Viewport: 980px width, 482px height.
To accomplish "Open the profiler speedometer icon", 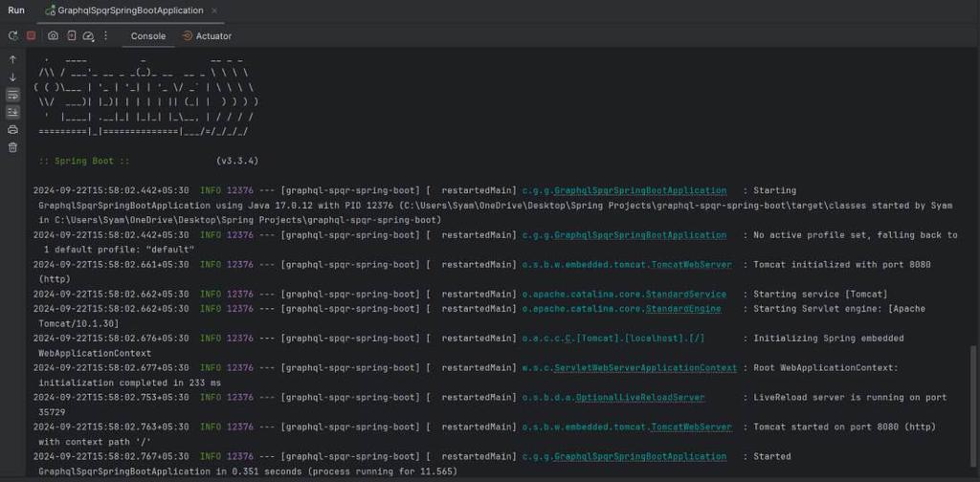I will point(89,36).
